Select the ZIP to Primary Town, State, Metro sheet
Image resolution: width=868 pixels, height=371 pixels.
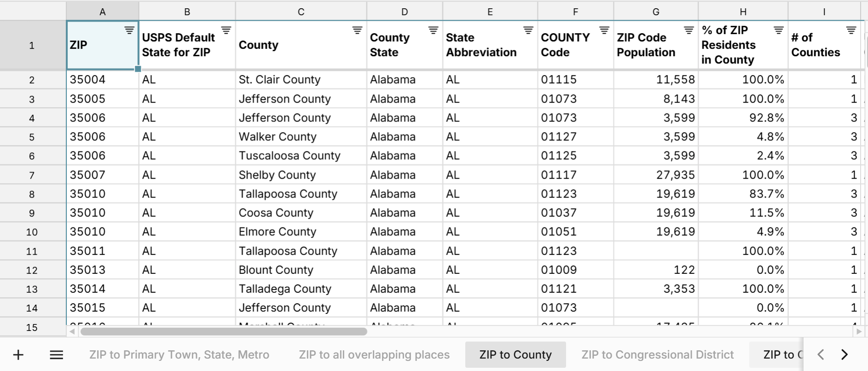[x=179, y=354]
